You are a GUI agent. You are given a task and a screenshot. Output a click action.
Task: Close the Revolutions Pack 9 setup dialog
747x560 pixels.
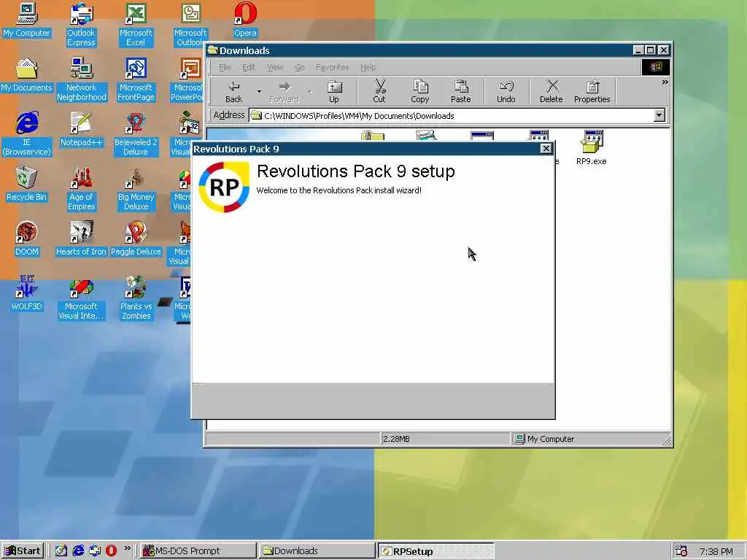click(546, 149)
